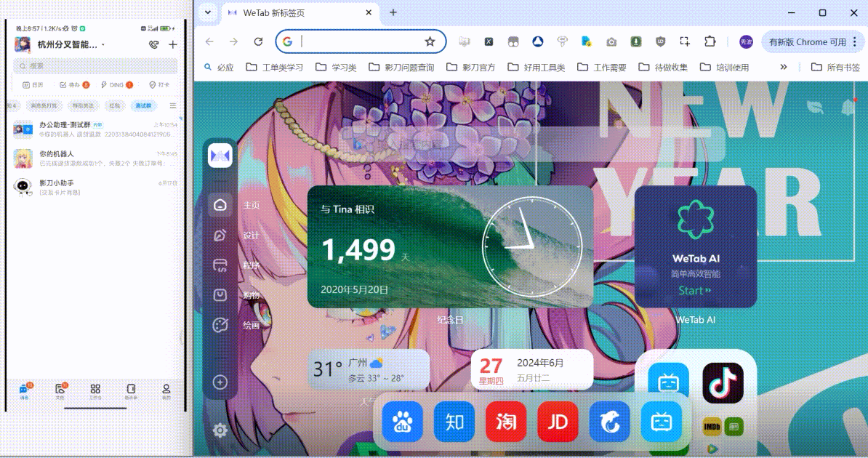Open the Zhihu shortcut icon
This screenshot has width=868, height=458.
coord(454,421)
